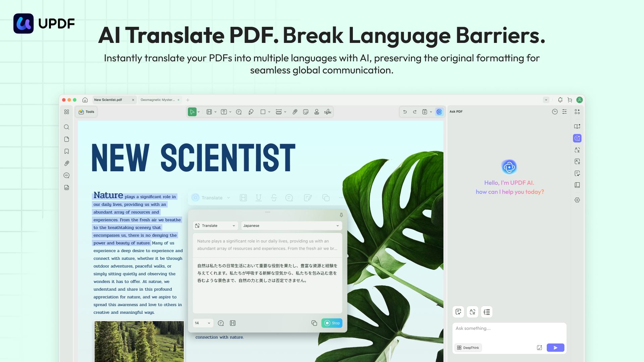Toggle the pin on the Translate popup
644x362 pixels.
point(341,215)
